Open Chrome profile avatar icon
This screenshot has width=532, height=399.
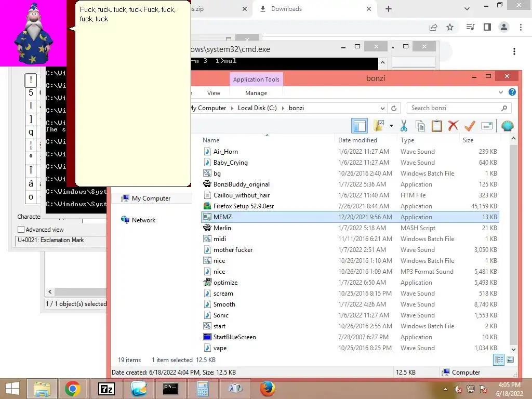(x=504, y=27)
